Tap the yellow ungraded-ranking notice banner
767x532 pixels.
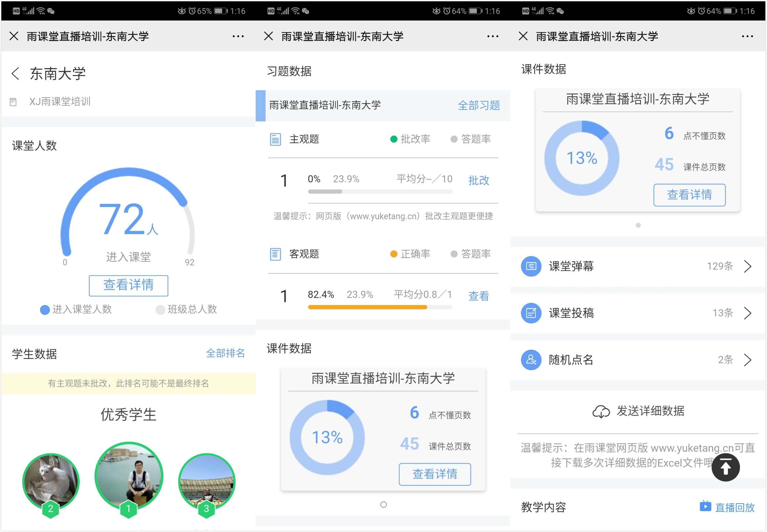coord(128,383)
